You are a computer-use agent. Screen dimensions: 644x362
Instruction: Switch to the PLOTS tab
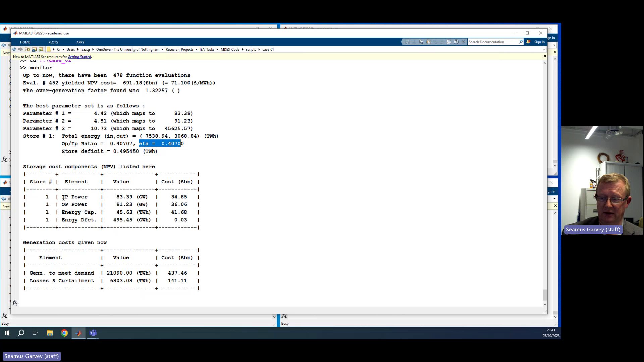[x=53, y=42]
